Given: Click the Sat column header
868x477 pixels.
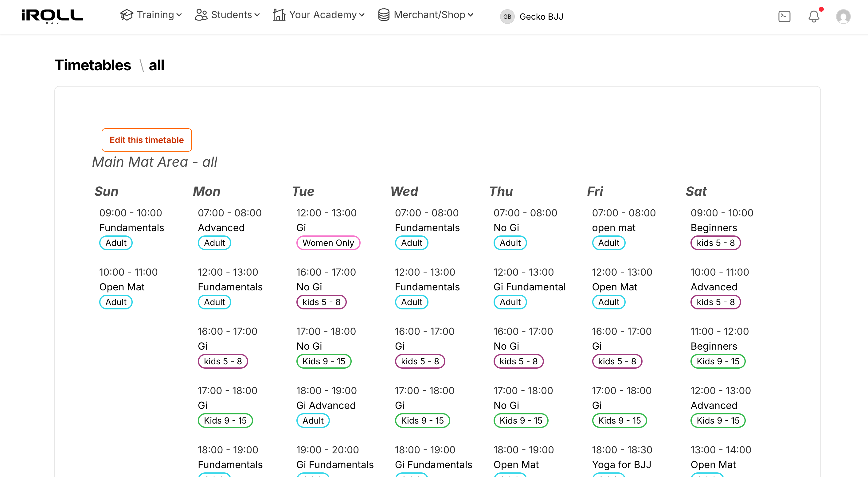Looking at the screenshot, I should 696,191.
